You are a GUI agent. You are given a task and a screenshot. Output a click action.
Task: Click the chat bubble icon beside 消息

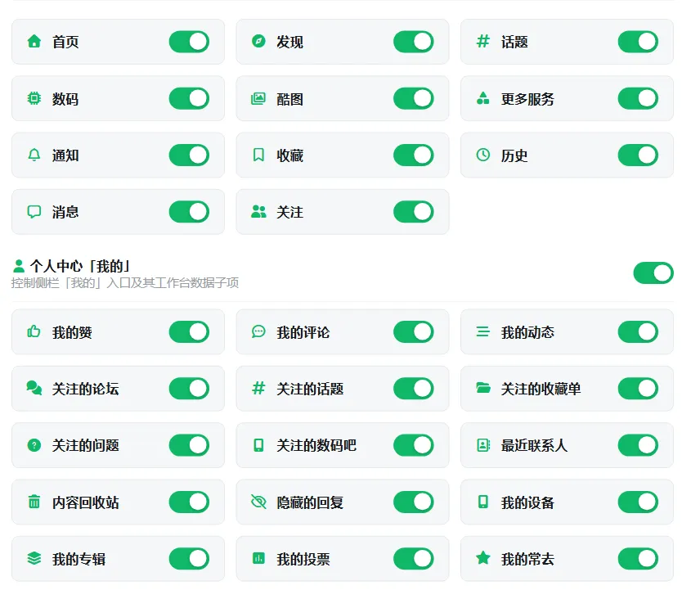(34, 212)
